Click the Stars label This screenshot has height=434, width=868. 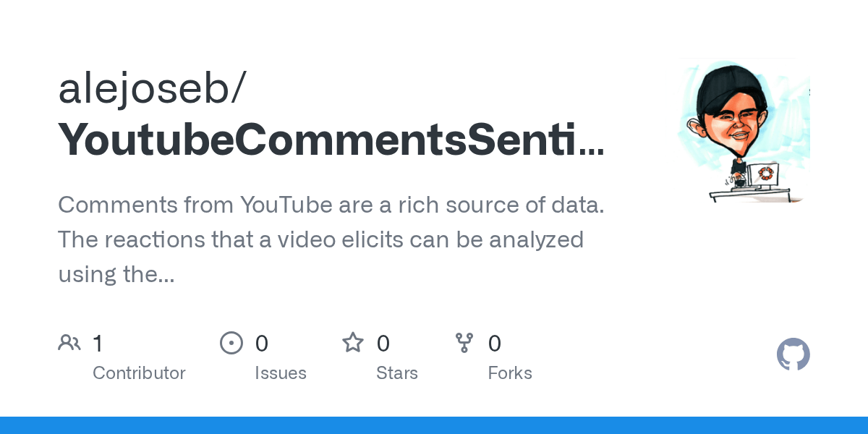pos(397,373)
